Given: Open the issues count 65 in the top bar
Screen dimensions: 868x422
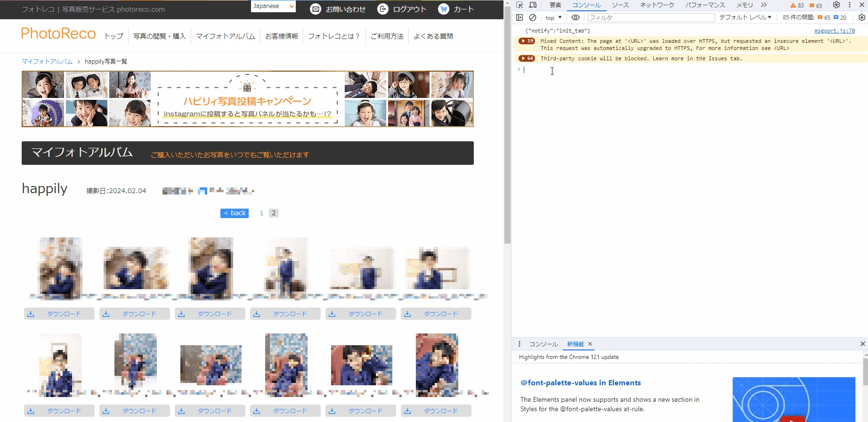Looking at the screenshot, I should click(816, 6).
